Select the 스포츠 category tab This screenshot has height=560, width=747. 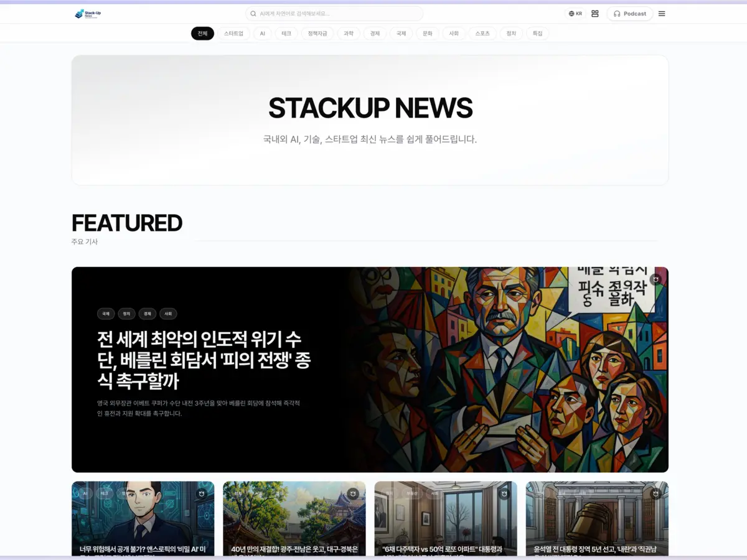pos(482,34)
